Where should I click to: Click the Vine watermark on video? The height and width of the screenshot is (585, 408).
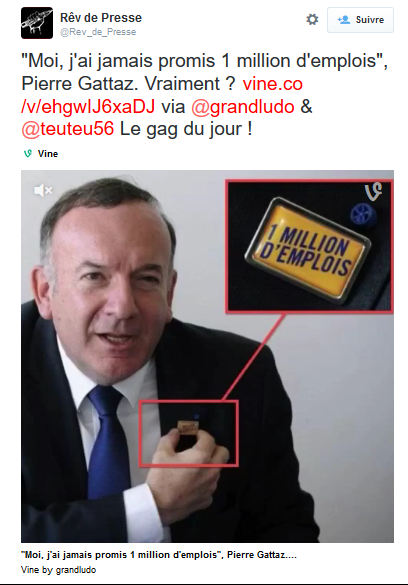373,191
